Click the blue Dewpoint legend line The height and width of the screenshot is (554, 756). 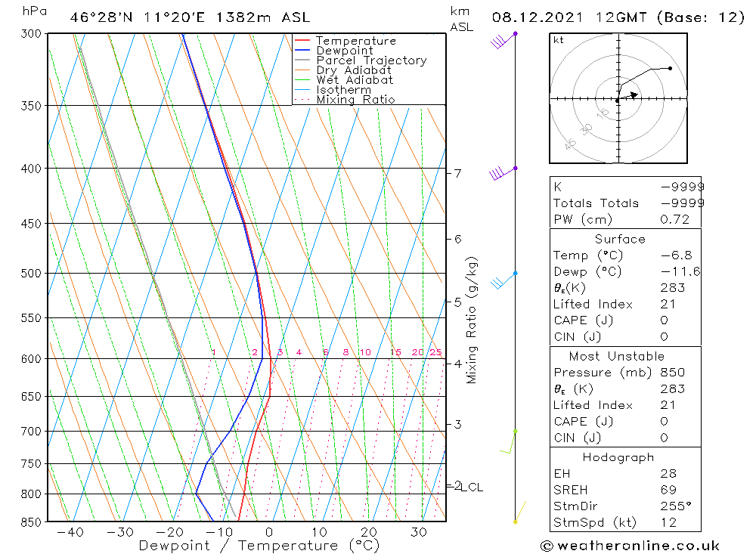[x=302, y=50]
